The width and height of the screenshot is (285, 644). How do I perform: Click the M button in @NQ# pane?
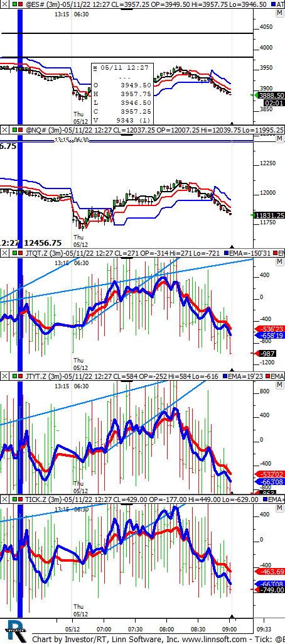(x=280, y=139)
